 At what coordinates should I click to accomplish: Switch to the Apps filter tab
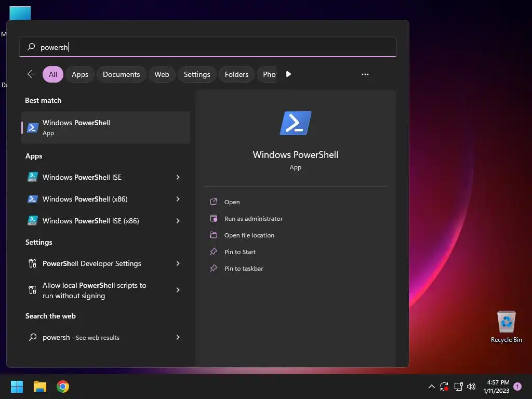[80, 74]
